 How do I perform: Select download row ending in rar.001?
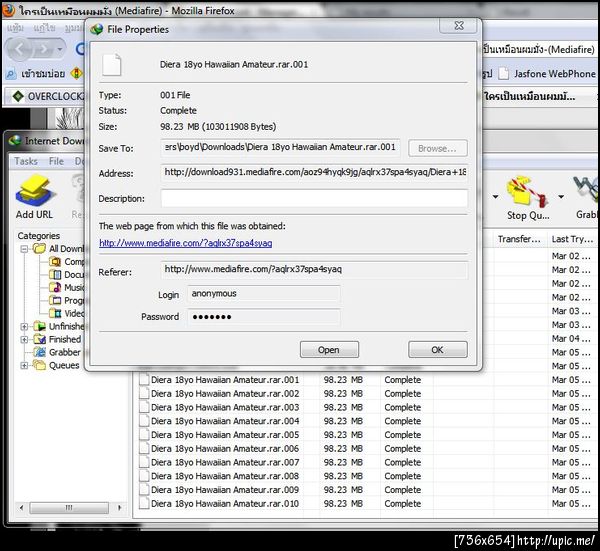pyautogui.click(x=367, y=380)
